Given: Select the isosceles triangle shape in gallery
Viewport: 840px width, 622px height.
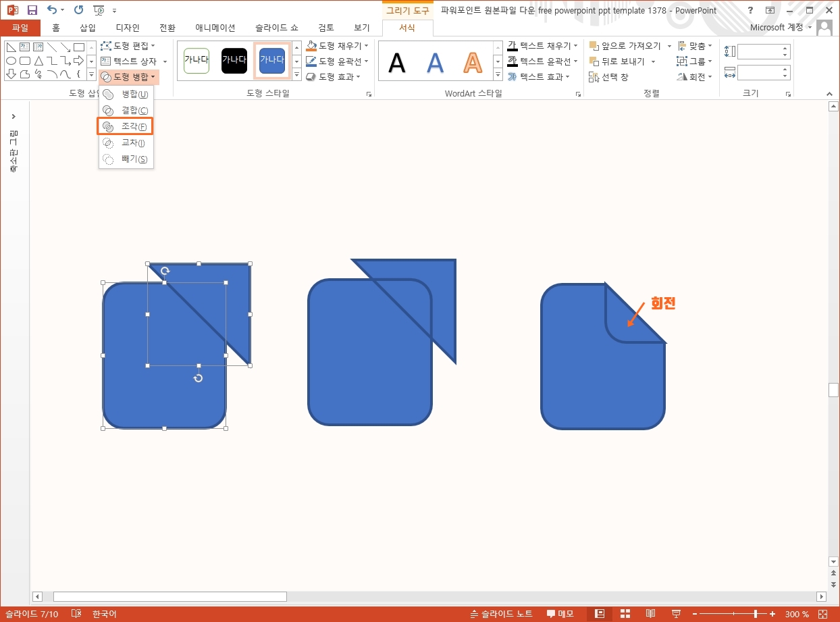Looking at the screenshot, I should tap(38, 61).
